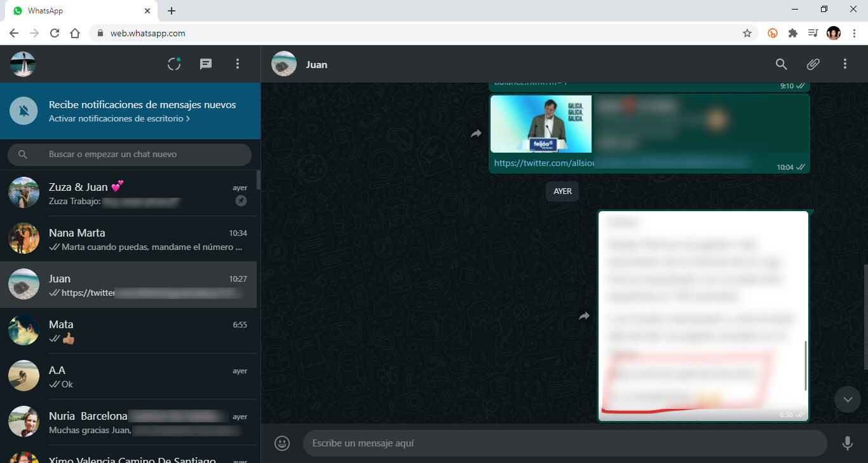
Task: Select the WhatsApp browser tab
Action: [x=81, y=11]
